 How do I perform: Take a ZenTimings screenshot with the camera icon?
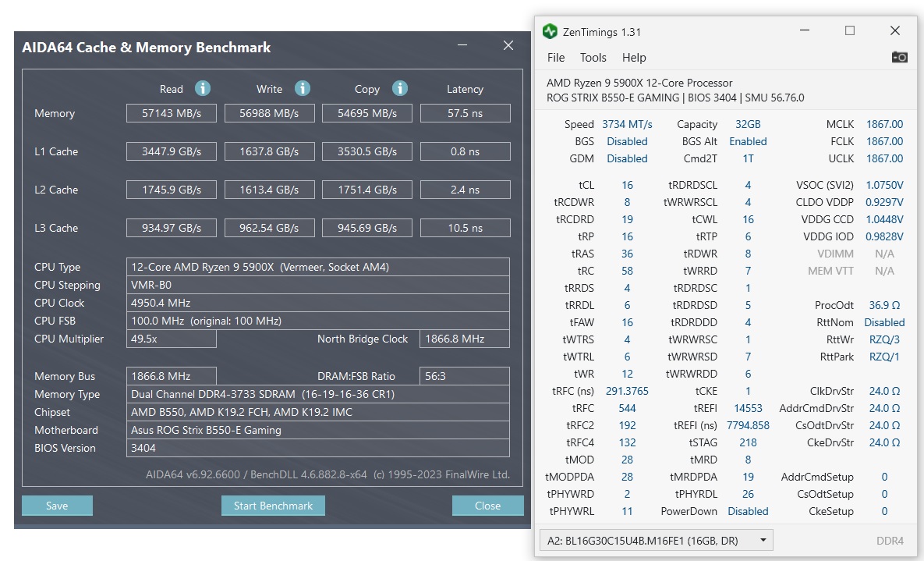tap(899, 57)
